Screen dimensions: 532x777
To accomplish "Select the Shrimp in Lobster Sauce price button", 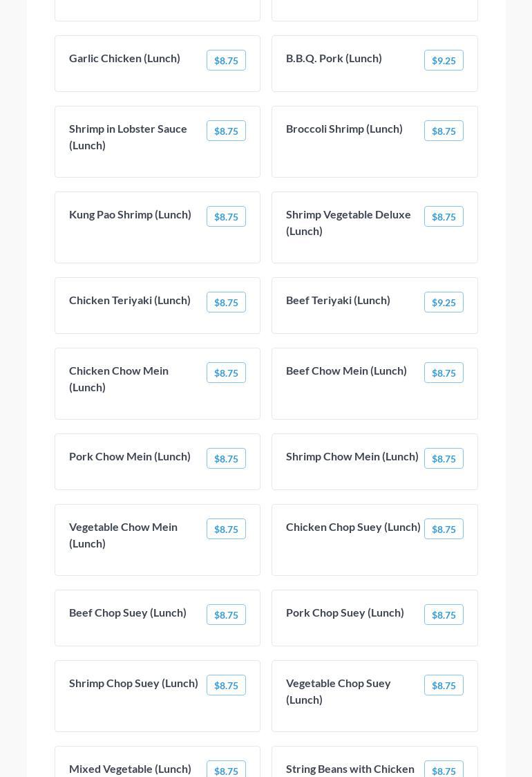I will point(226,131).
